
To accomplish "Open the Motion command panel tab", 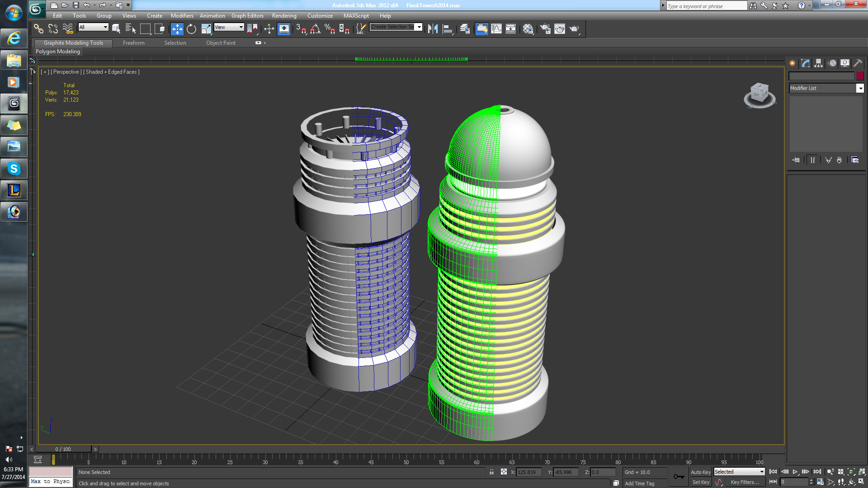I will [x=832, y=63].
